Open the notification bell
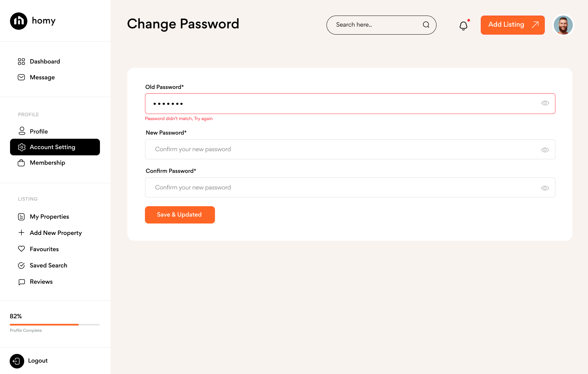This screenshot has width=588, height=374. [463, 26]
